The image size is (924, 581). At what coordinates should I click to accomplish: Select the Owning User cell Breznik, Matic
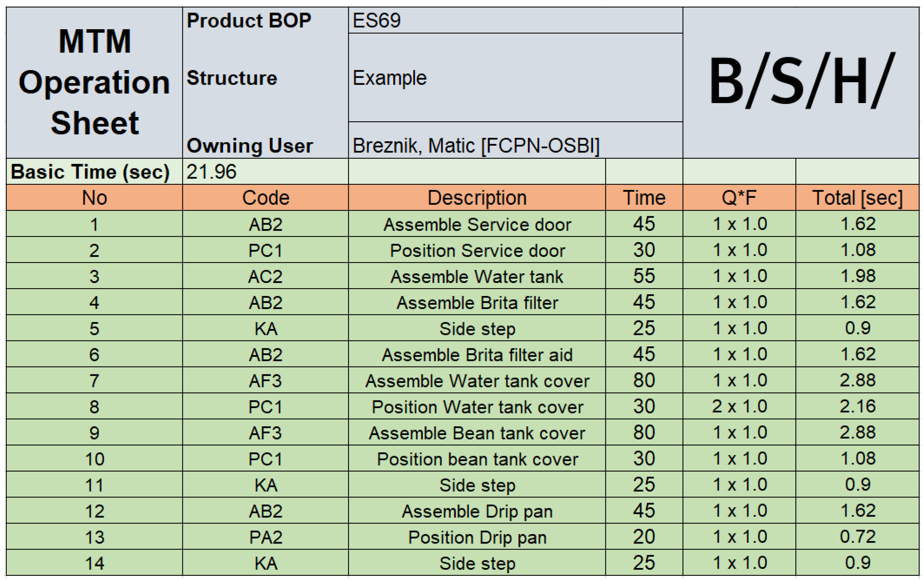[x=515, y=140]
